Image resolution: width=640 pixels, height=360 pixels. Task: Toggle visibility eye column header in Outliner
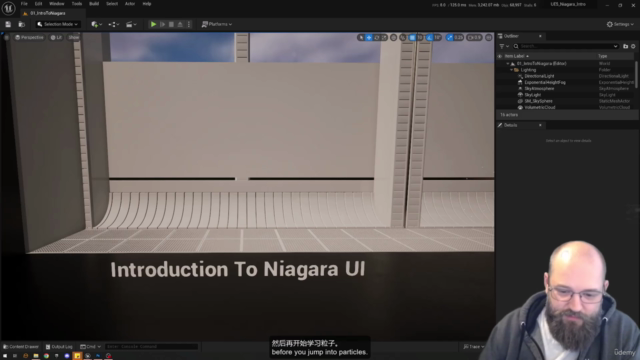pos(500,56)
